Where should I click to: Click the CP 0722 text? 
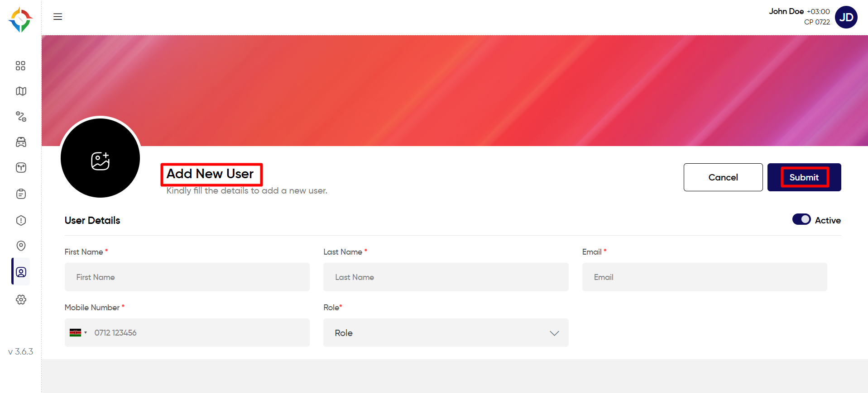pyautogui.click(x=817, y=22)
